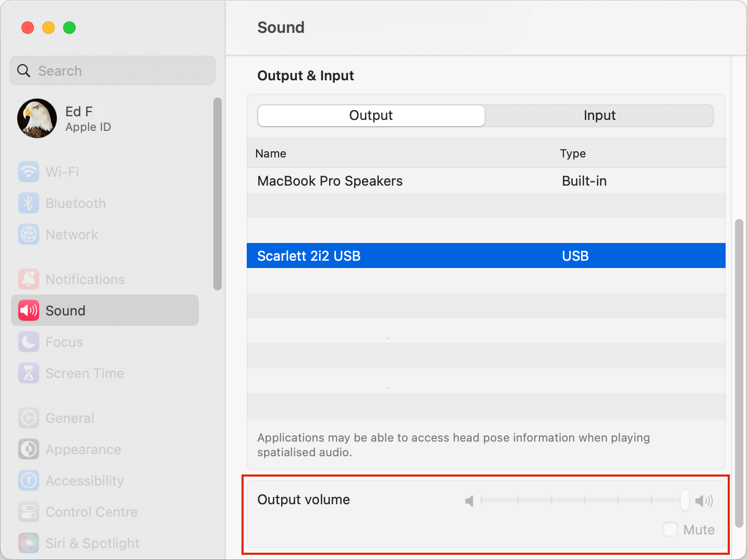Switch to the Output tab
This screenshot has width=747, height=560.
pyautogui.click(x=370, y=115)
